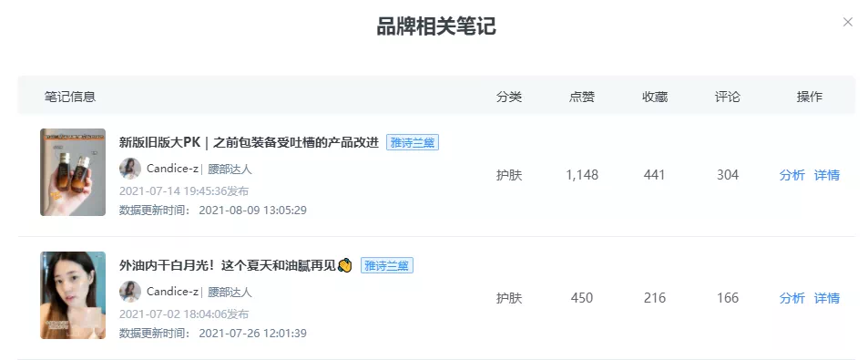Click author name Candice-z in first row
Image resolution: width=868 pixels, height=360 pixels.
coord(172,169)
